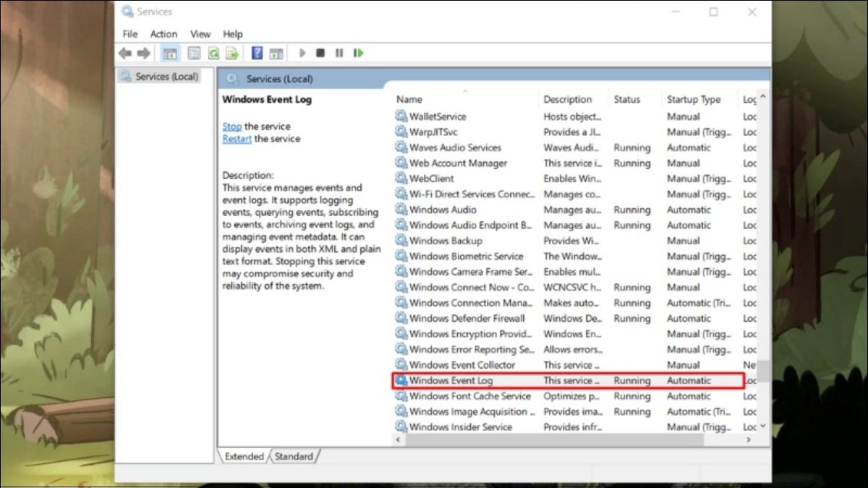Click the Stop Service square icon

(320, 53)
